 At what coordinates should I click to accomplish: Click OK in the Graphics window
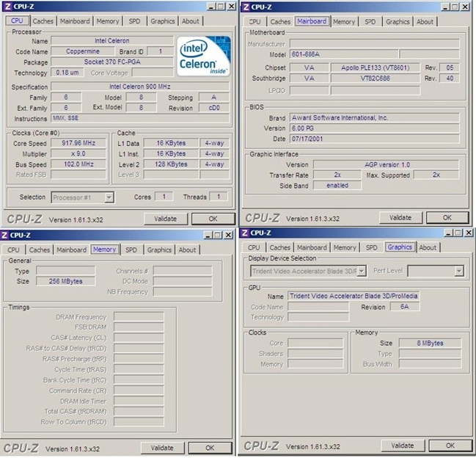[x=450, y=446]
